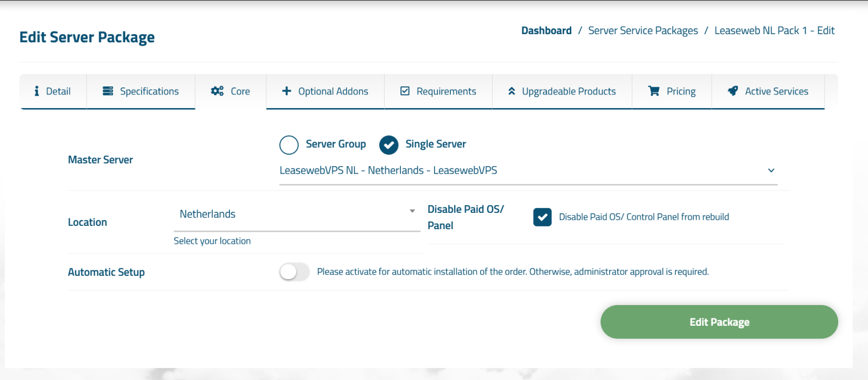Select the Server Group radio option
The width and height of the screenshot is (868, 380).
289,145
